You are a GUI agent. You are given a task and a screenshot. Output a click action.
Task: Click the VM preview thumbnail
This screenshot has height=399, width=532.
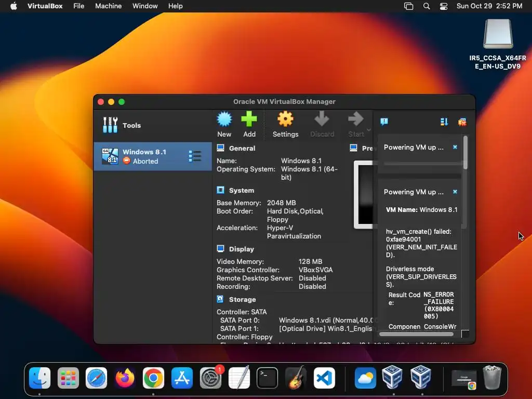(x=364, y=194)
